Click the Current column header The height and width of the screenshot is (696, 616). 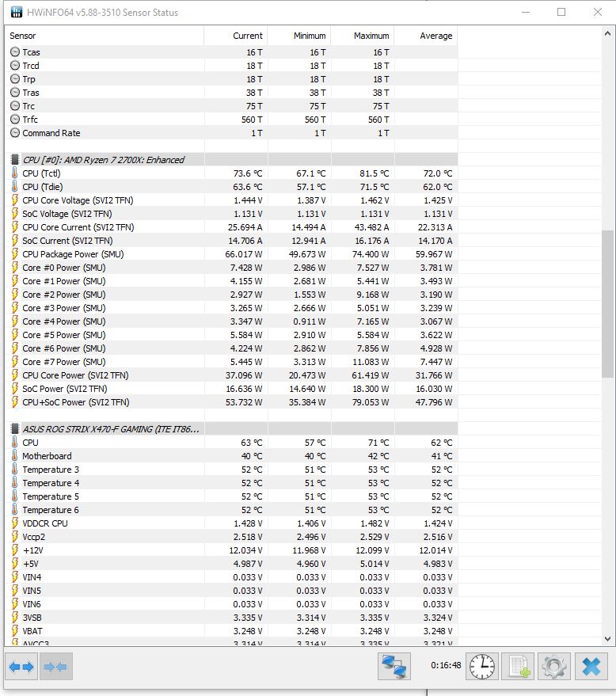point(236,36)
